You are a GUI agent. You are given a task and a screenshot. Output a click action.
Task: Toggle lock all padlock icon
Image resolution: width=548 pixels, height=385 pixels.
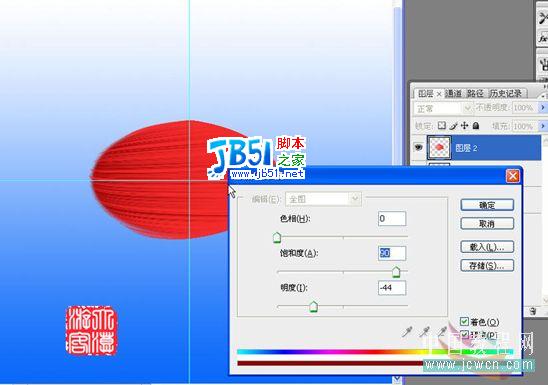[476, 126]
